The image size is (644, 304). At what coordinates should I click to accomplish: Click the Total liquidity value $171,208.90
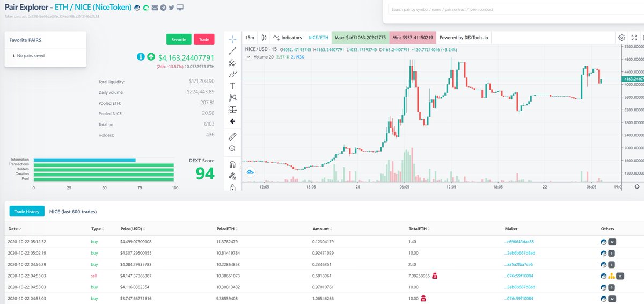click(x=202, y=82)
